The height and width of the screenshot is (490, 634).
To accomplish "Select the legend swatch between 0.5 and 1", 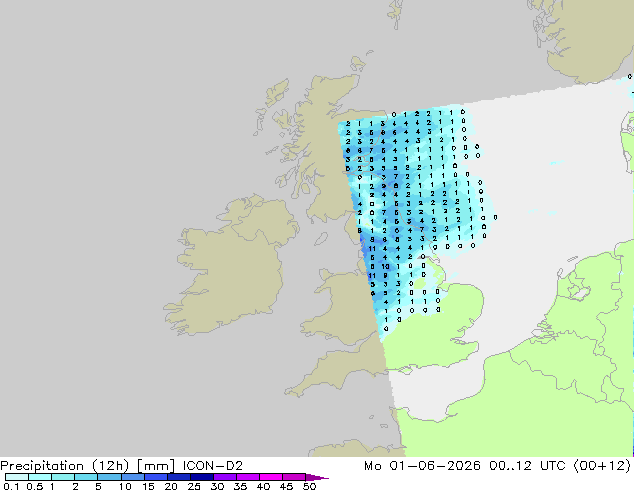I will [40, 477].
